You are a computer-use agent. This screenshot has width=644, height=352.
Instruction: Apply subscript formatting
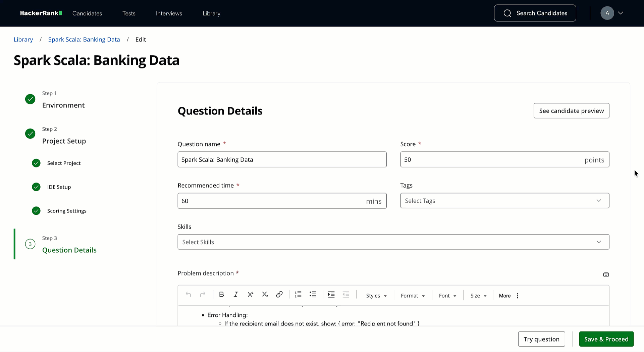coord(265,295)
